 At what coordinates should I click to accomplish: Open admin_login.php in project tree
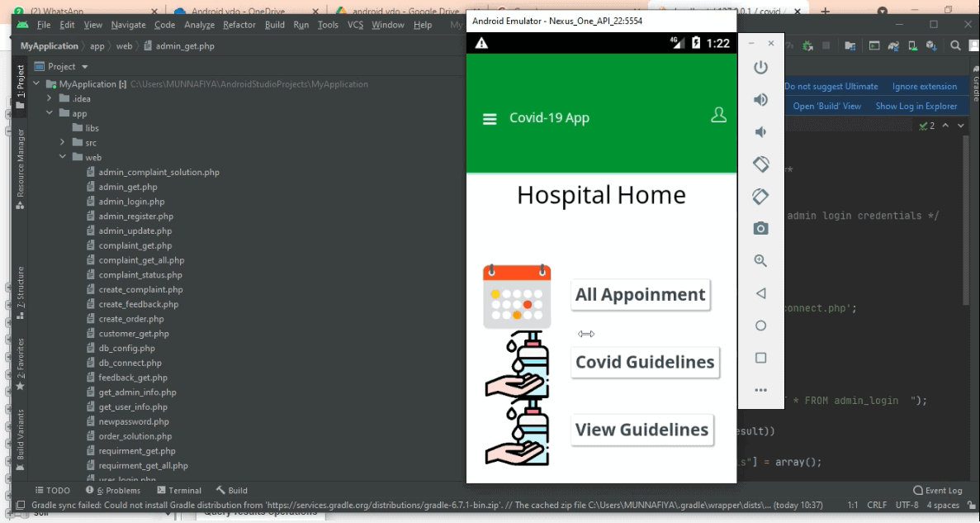coord(131,202)
